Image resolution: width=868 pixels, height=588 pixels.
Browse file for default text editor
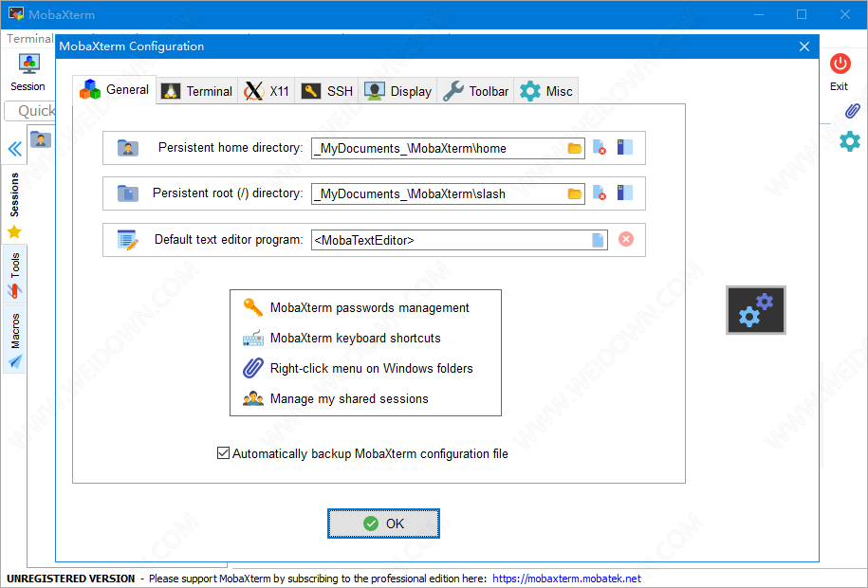[x=598, y=240]
